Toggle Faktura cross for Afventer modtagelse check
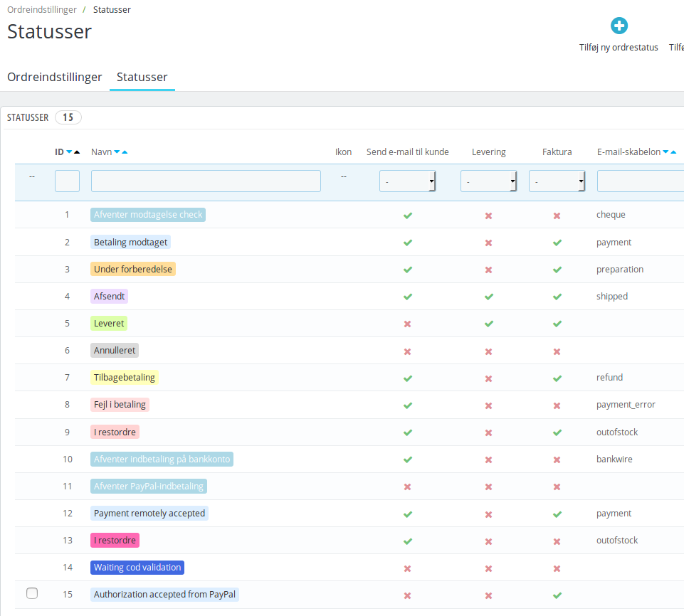Viewport: 684px width, 616px height. pos(557,216)
